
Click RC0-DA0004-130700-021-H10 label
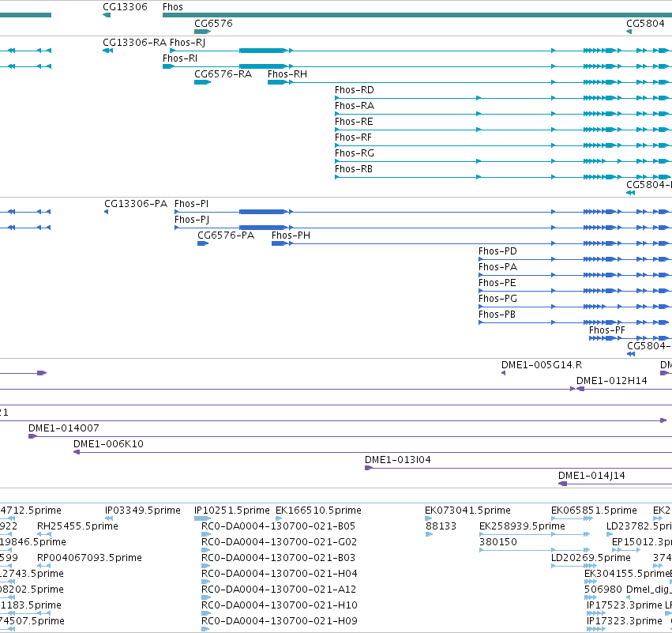[x=279, y=606]
